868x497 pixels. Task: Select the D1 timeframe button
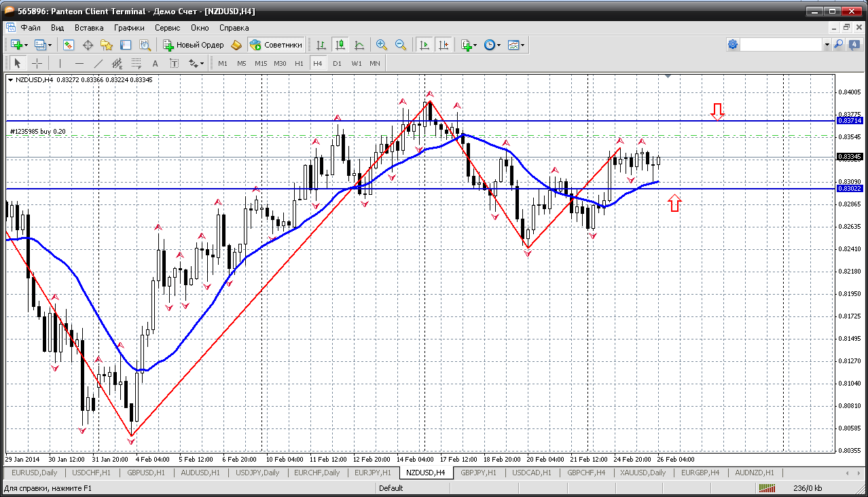[x=337, y=63]
